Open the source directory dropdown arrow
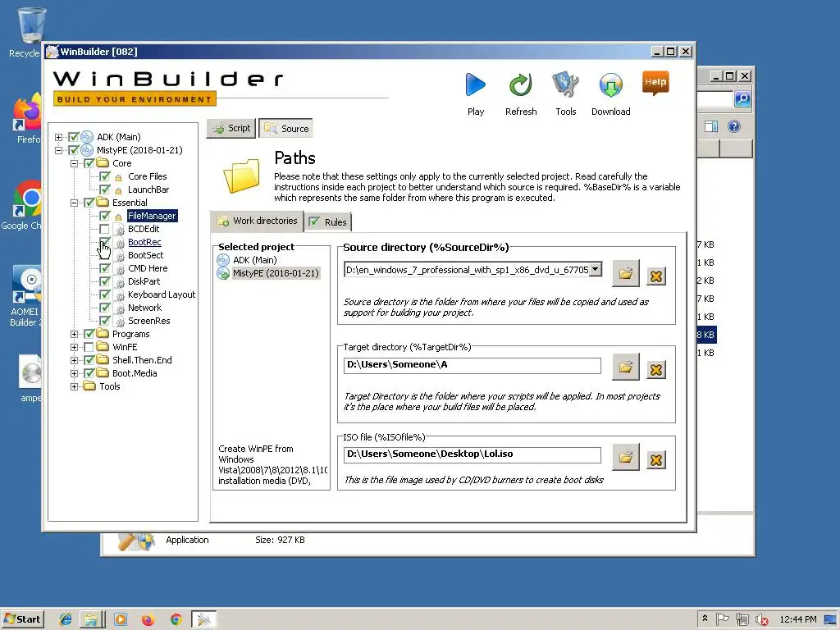Viewport: 840px width, 630px height. pyautogui.click(x=596, y=269)
